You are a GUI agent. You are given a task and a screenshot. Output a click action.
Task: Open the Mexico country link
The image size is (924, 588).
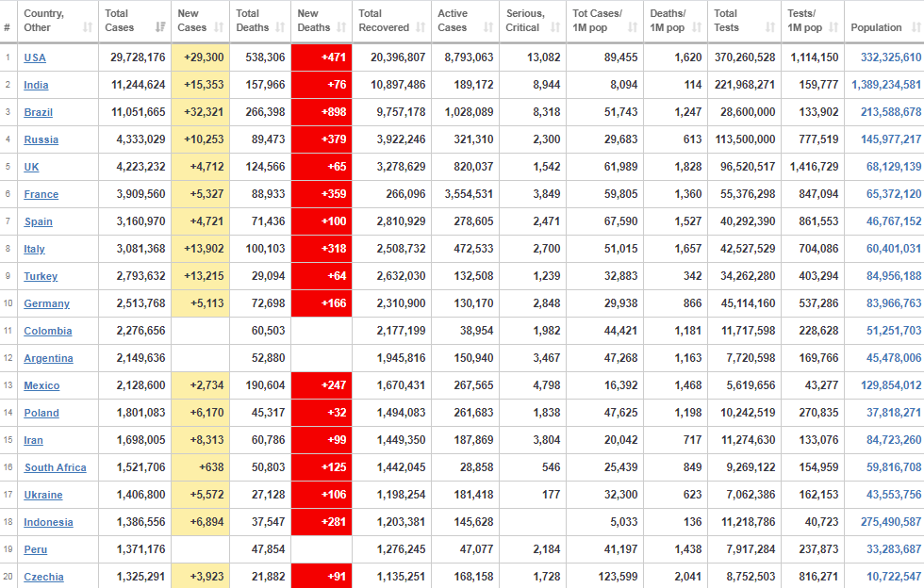[41, 386]
